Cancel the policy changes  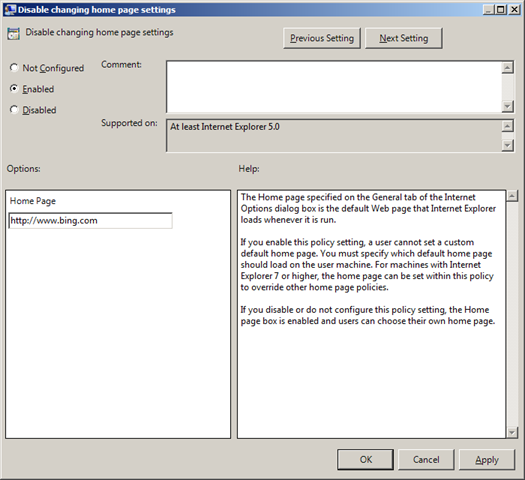click(426, 460)
